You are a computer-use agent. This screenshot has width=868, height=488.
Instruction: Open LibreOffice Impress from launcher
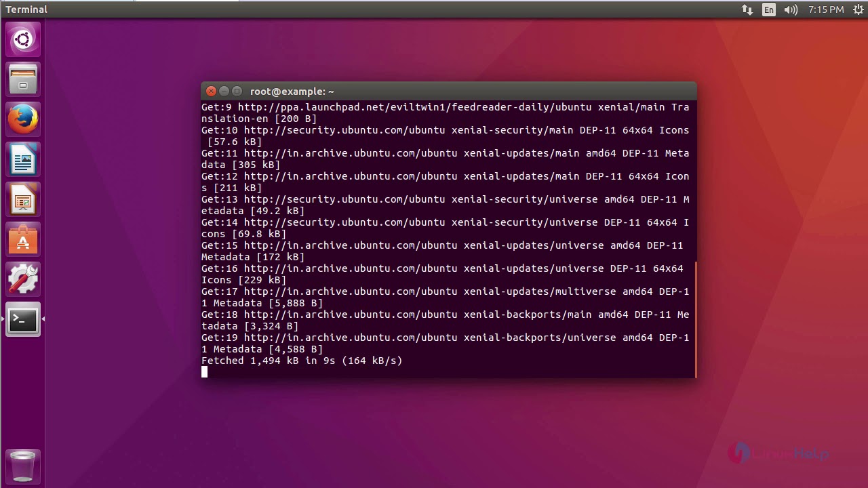click(x=23, y=199)
